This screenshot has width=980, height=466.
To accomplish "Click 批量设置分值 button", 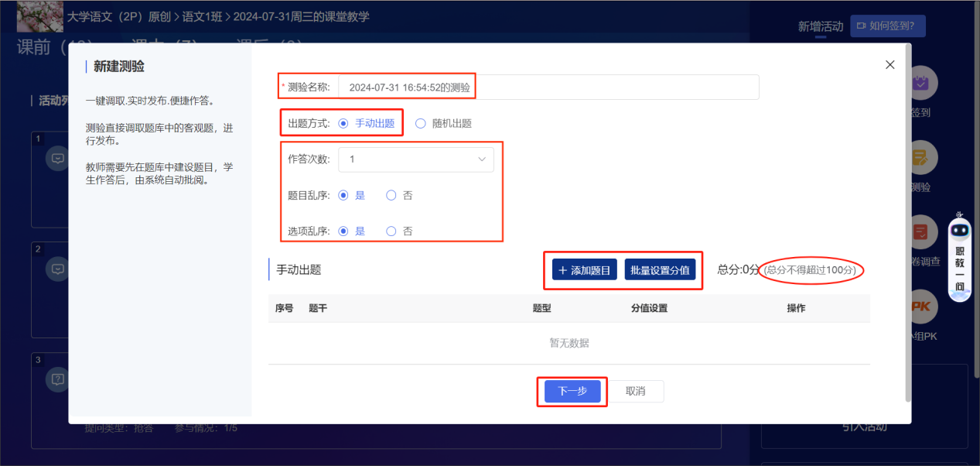I will click(x=660, y=270).
